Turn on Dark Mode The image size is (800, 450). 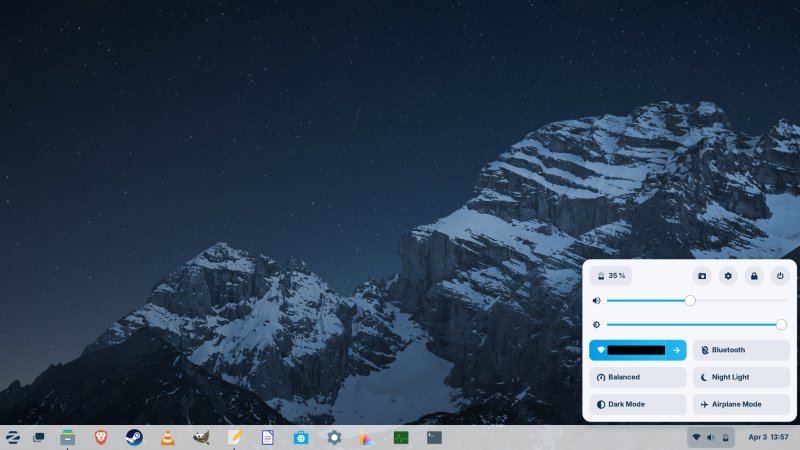pos(637,404)
